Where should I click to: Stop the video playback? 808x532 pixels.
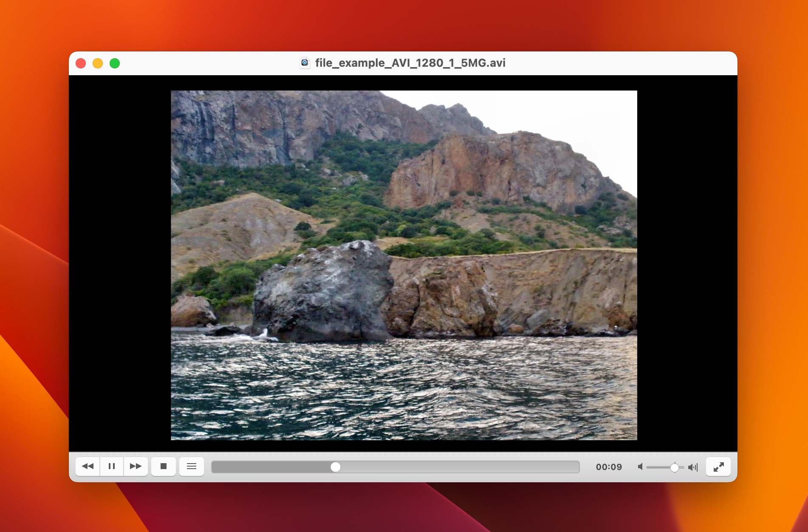(x=164, y=466)
